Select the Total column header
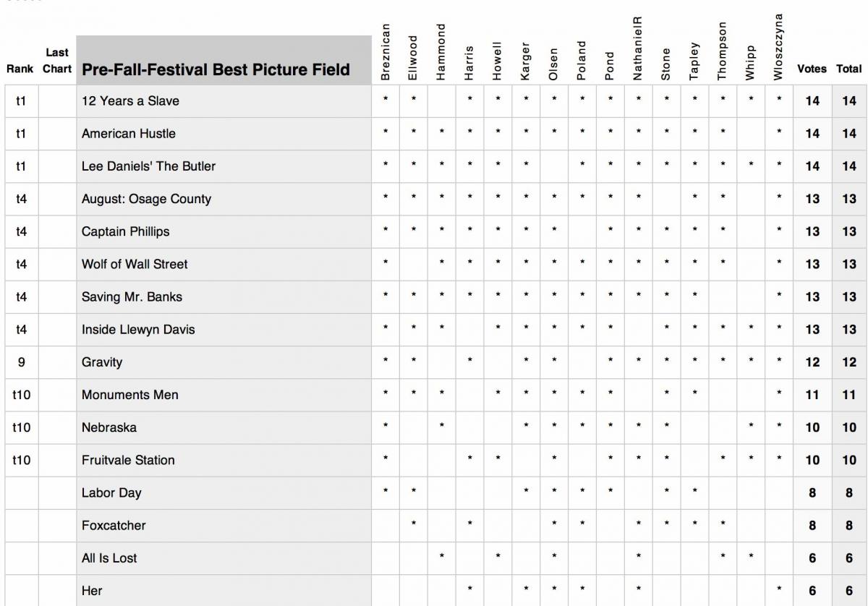This screenshot has width=868, height=606. tap(849, 69)
